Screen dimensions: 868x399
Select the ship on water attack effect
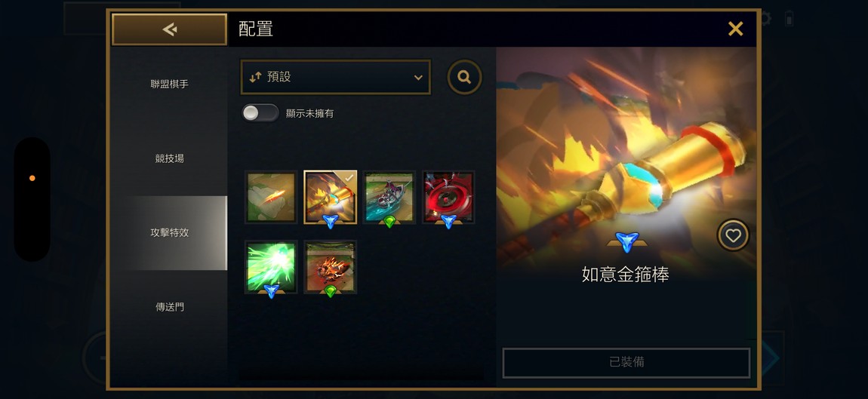click(x=389, y=198)
